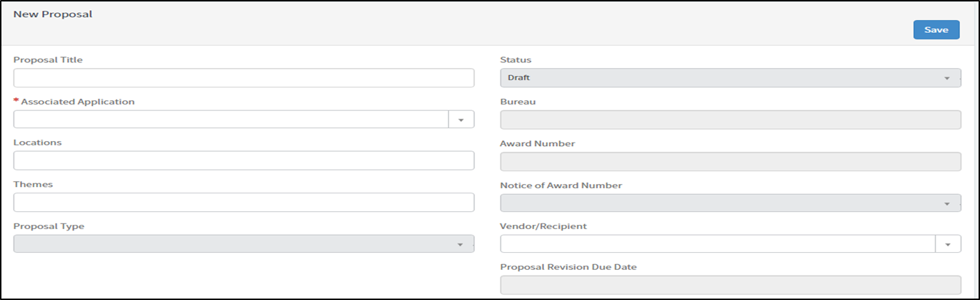Click the Bureau field
The width and height of the screenshot is (980, 300).
pyautogui.click(x=730, y=120)
